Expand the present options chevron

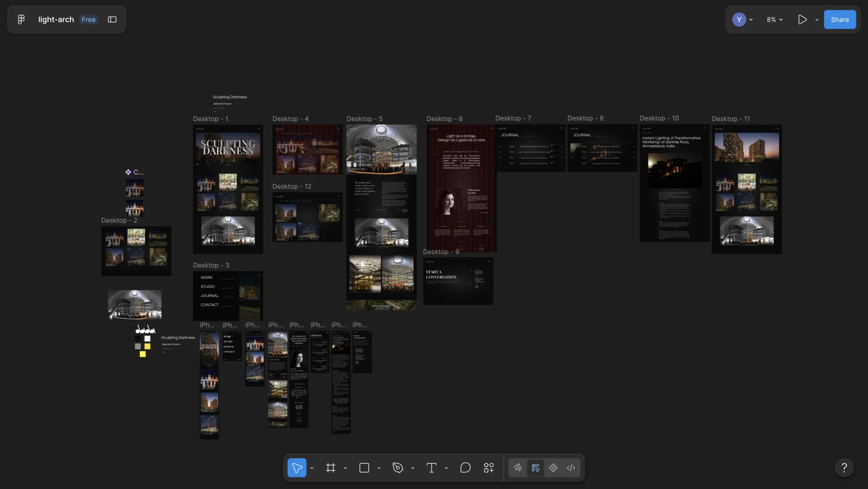[x=817, y=20]
